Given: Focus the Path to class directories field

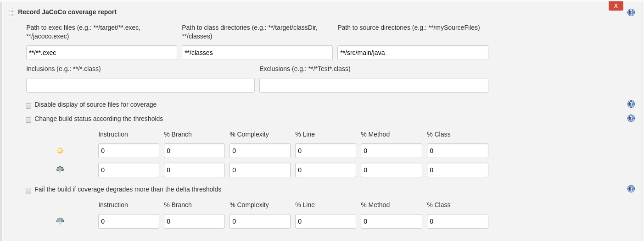Looking at the screenshot, I should click(257, 53).
